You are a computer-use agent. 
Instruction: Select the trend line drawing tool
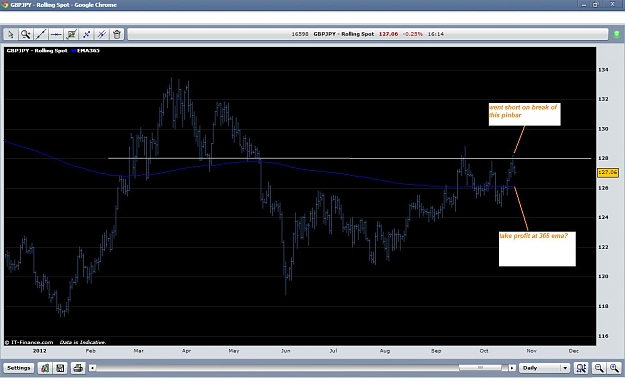click(41, 34)
